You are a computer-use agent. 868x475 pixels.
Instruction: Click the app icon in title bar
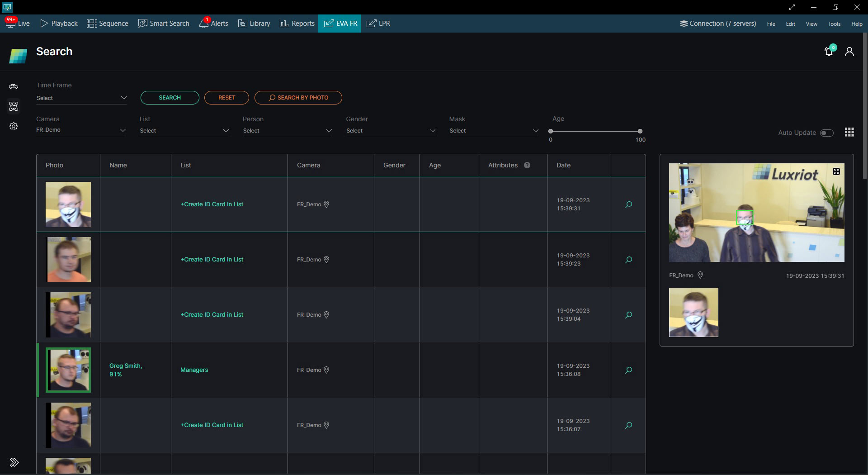tap(7, 7)
